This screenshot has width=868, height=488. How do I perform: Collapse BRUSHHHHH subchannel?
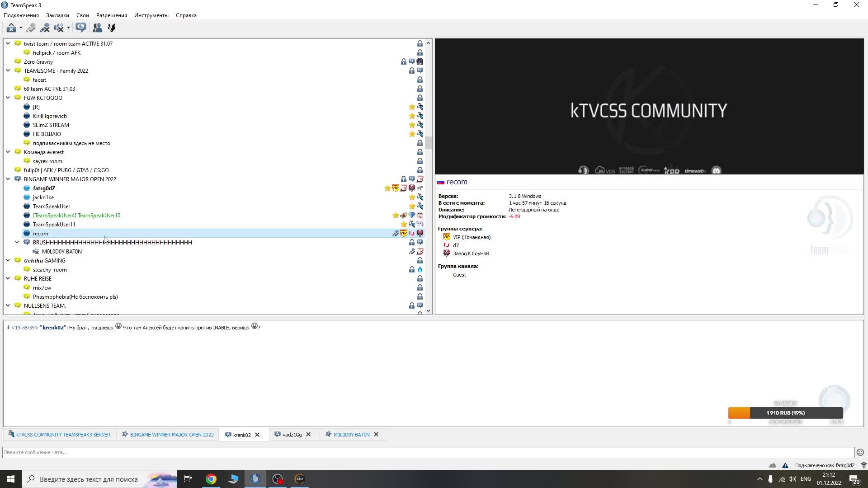coord(17,243)
